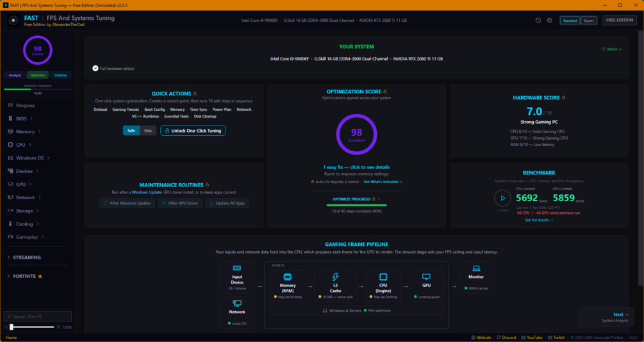The width and height of the screenshot is (644, 342).
Task: Open the Memory sidebar item
Action: pyautogui.click(x=24, y=132)
